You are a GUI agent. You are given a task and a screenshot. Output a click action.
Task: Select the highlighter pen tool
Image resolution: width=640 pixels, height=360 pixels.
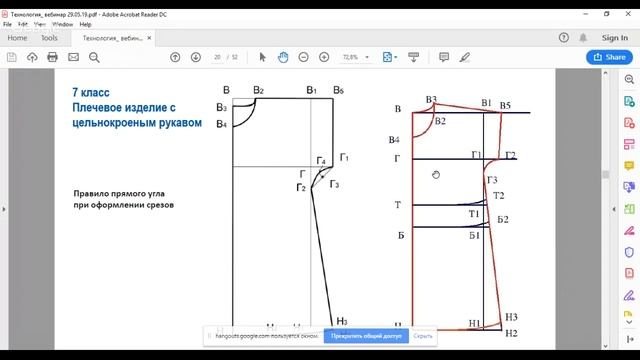pos(464,57)
